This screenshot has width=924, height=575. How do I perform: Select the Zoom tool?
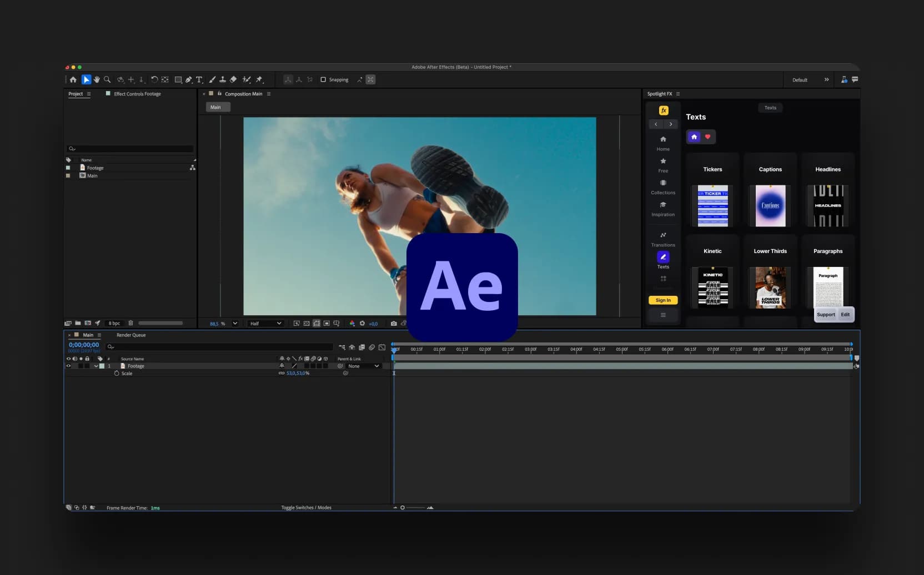pos(107,79)
